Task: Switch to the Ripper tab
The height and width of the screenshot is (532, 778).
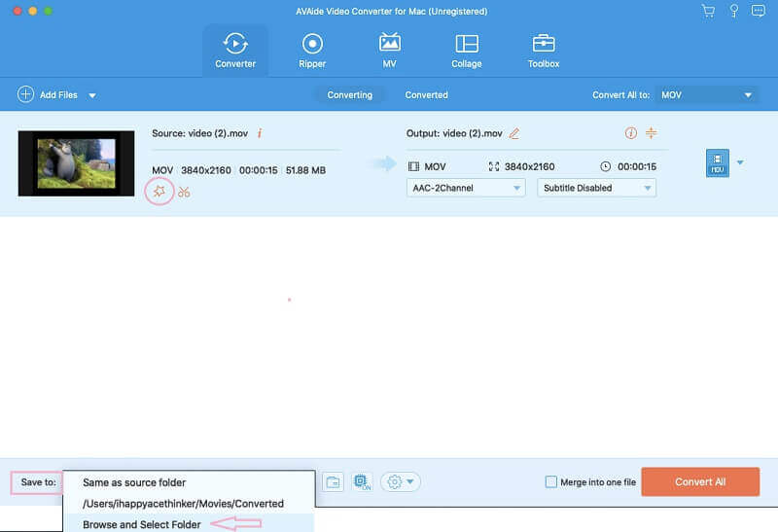Action: tap(312, 51)
